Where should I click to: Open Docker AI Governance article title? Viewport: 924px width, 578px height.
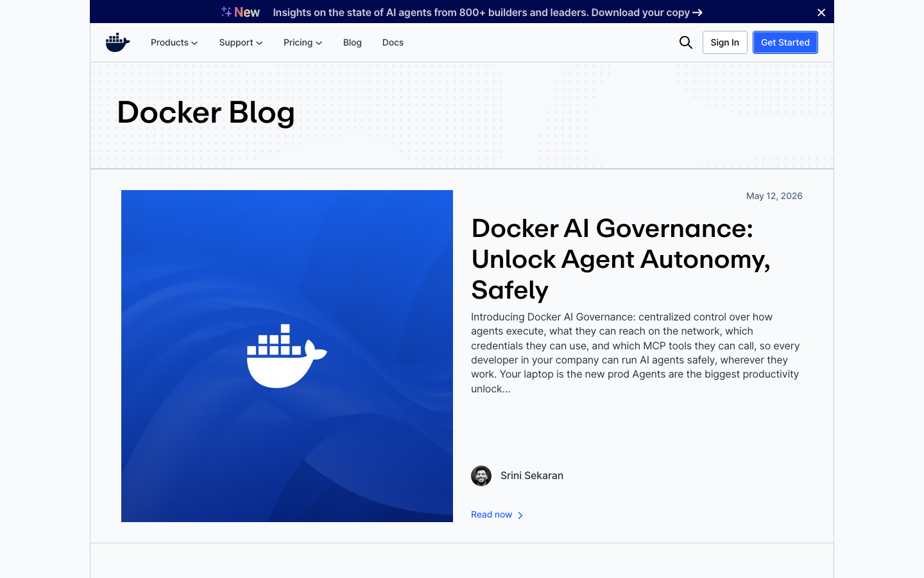click(x=620, y=259)
